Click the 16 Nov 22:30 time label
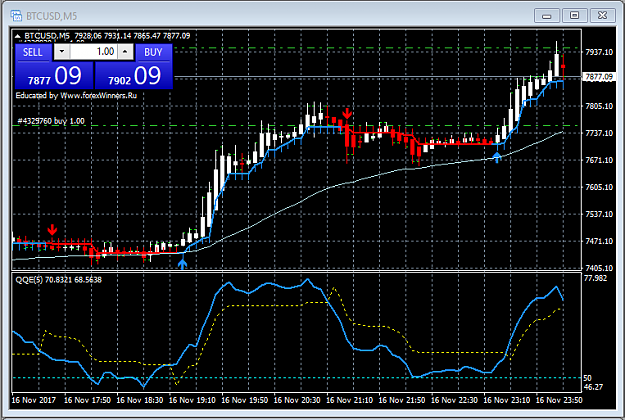The image size is (625, 420). click(x=454, y=400)
